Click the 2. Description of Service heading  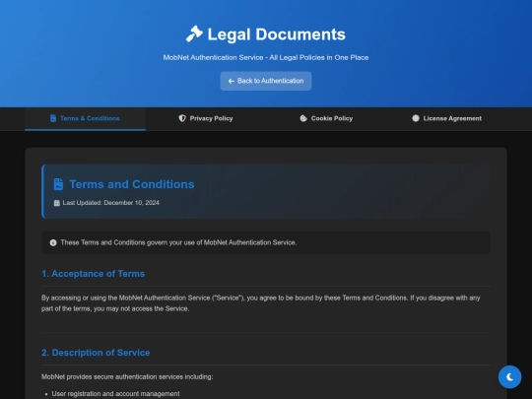[96, 353]
